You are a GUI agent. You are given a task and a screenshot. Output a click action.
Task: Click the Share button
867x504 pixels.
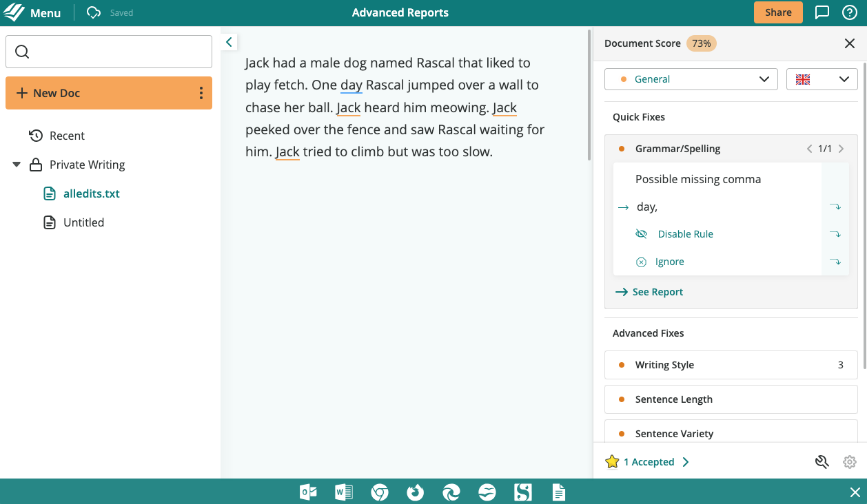(x=778, y=12)
